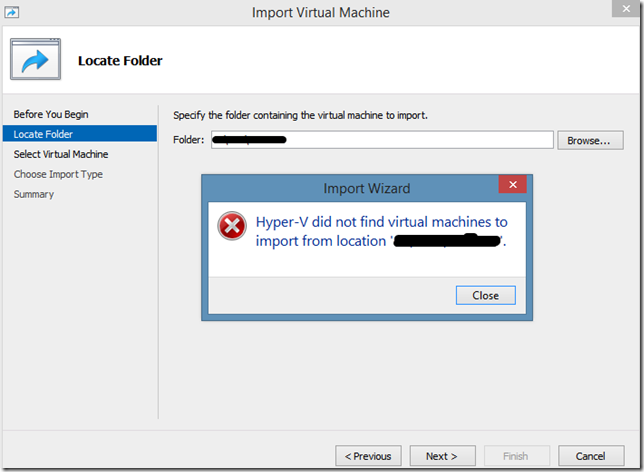Click the large Locate Folder arrow icon
This screenshot has width=644, height=472.
coord(36,59)
